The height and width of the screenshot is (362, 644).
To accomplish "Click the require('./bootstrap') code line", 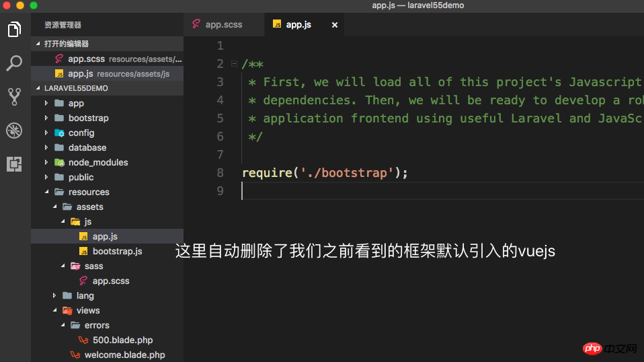I will click(x=325, y=172).
